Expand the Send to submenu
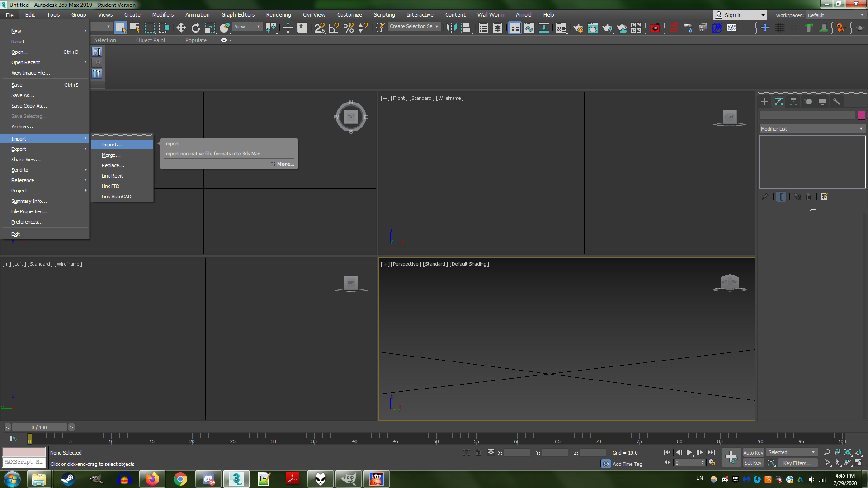The height and width of the screenshot is (488, 868). click(x=45, y=170)
